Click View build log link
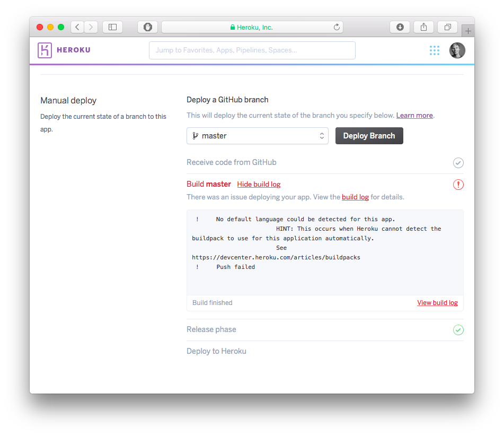Image resolution: width=504 pixels, height=436 pixels. coord(437,302)
